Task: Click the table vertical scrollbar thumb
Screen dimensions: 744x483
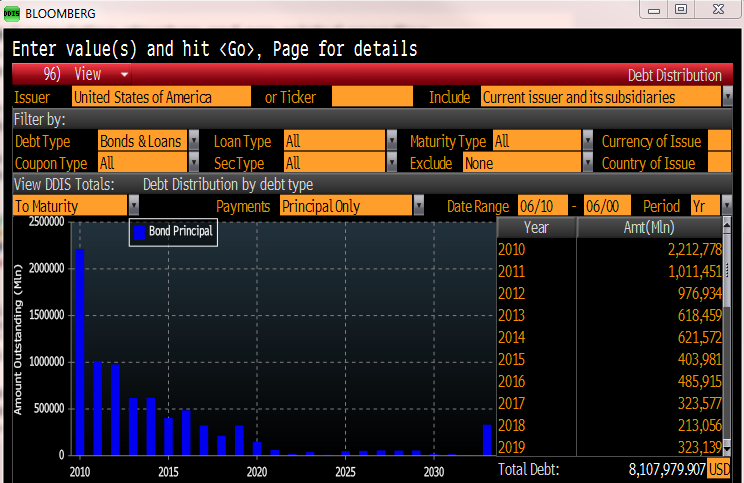Action: pos(726,269)
